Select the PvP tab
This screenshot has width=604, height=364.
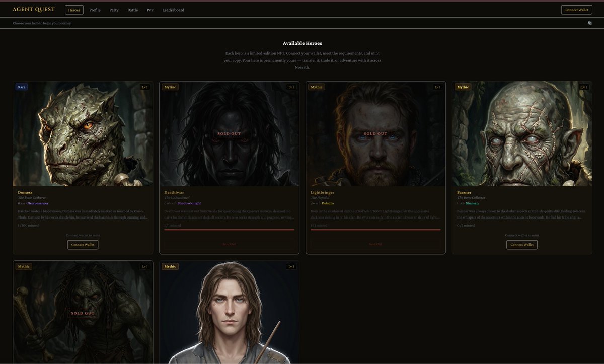(x=150, y=10)
